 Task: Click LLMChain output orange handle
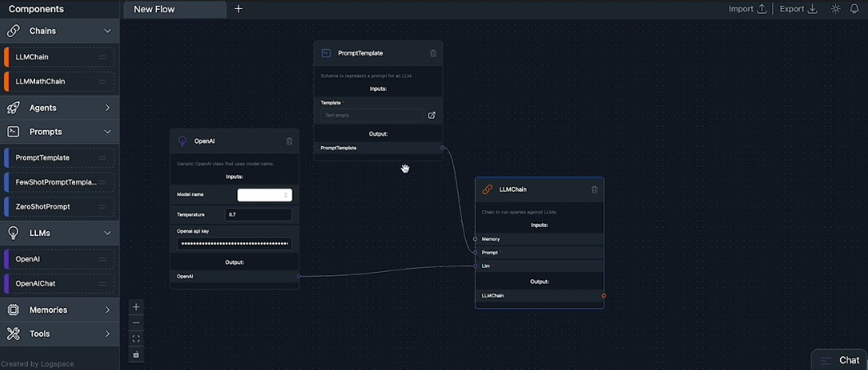pyautogui.click(x=603, y=296)
